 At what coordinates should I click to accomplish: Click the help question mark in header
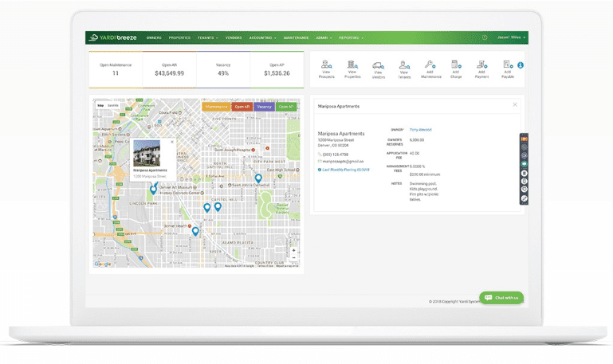pos(485,37)
